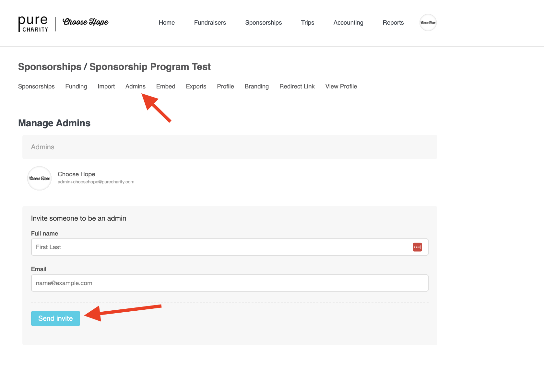Open the Reports section
This screenshot has height=392, width=544.
point(393,23)
